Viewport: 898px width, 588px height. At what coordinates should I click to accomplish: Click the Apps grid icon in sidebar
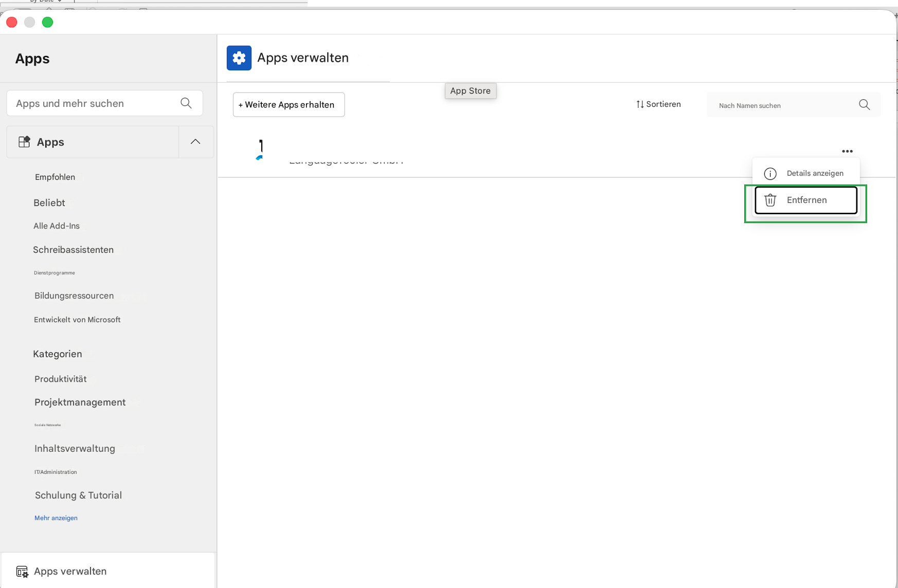[24, 142]
